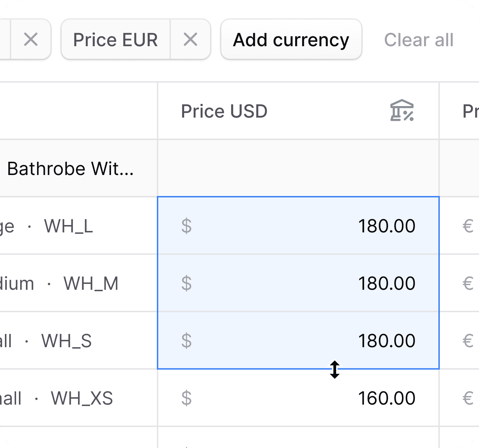Click the WH_XS variant SKU label
479x448 pixels.
82,398
